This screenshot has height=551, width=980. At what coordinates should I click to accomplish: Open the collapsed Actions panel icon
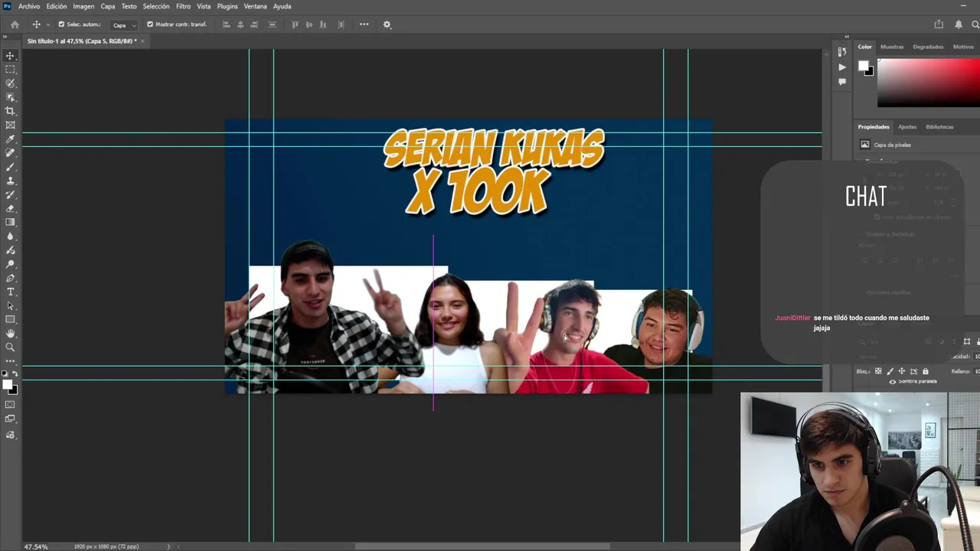(x=842, y=67)
